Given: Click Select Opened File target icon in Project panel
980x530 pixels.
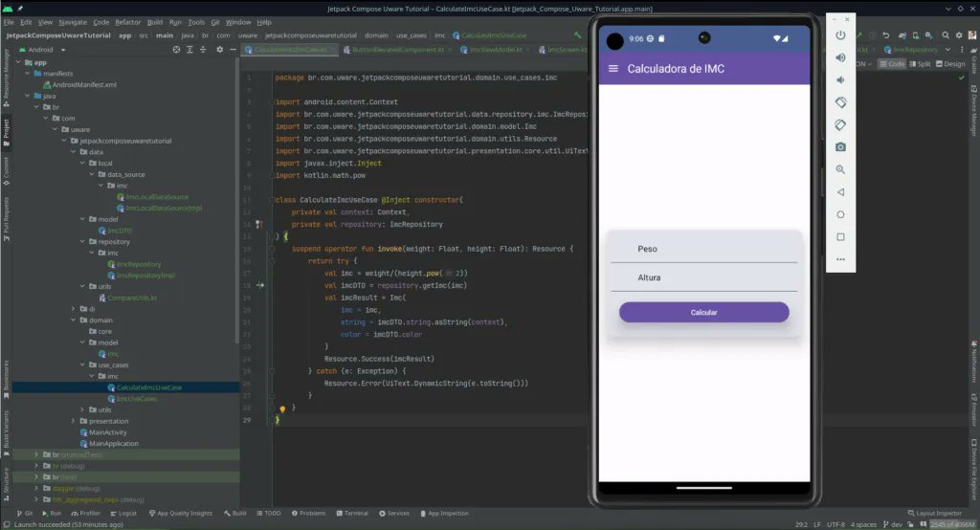Looking at the screenshot, I should [176, 50].
